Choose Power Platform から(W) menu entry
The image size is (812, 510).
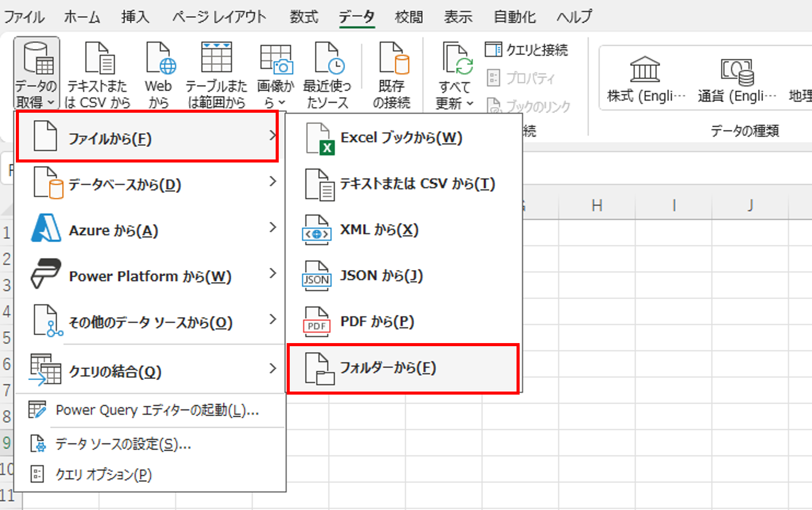150,275
